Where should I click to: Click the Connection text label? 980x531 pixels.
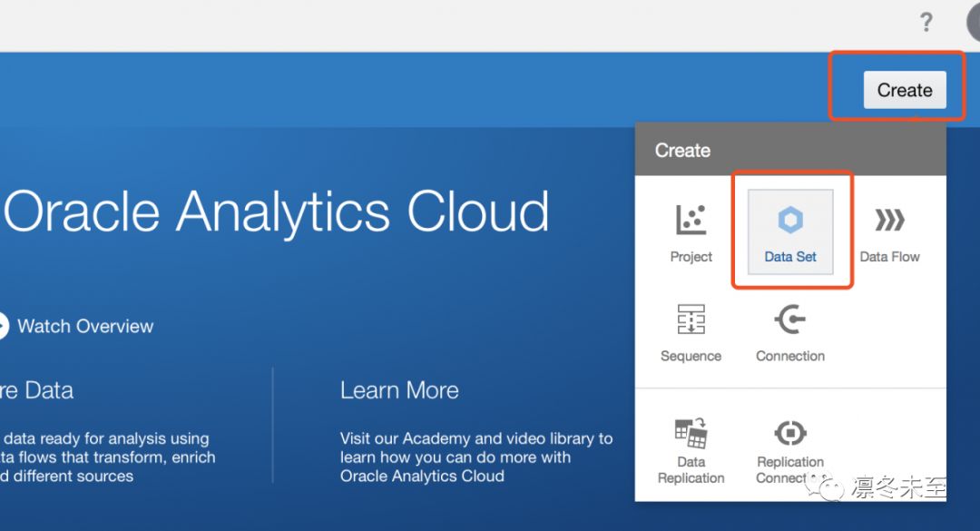790,356
